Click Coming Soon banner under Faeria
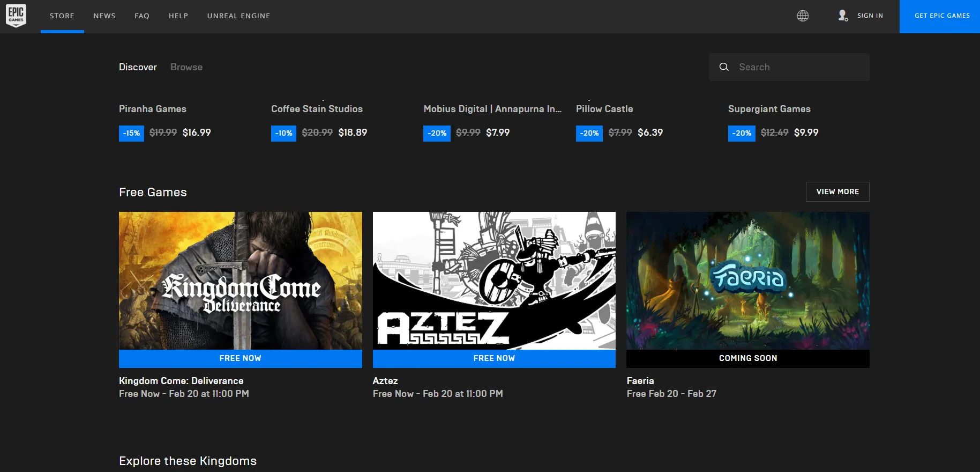The width and height of the screenshot is (980, 472). [x=748, y=358]
